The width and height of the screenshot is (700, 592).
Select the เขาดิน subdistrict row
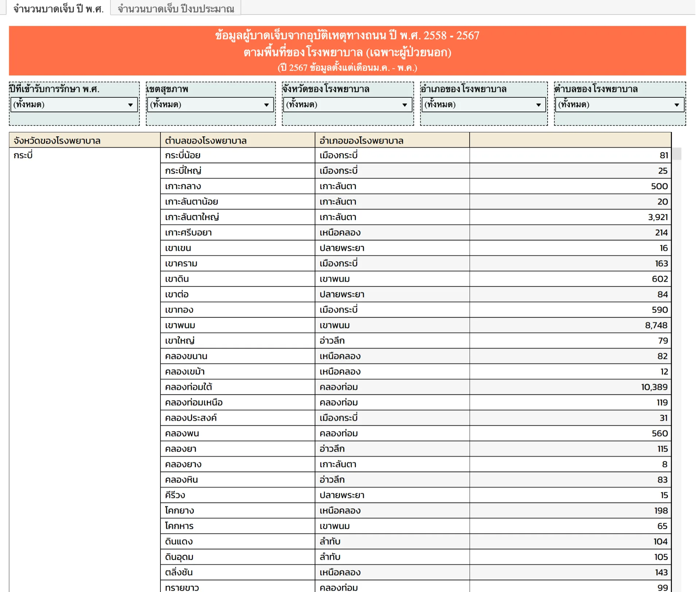tap(238, 279)
